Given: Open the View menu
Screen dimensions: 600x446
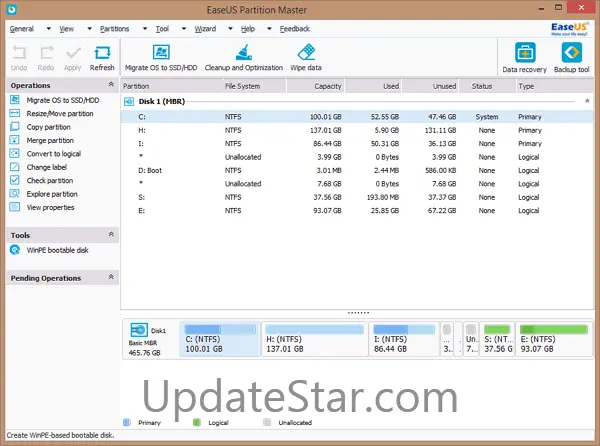Looking at the screenshot, I should 67,29.
